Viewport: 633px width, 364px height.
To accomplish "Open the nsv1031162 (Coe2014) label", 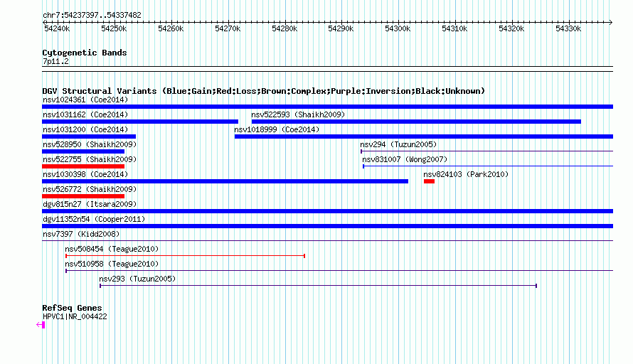I will pos(85,114).
